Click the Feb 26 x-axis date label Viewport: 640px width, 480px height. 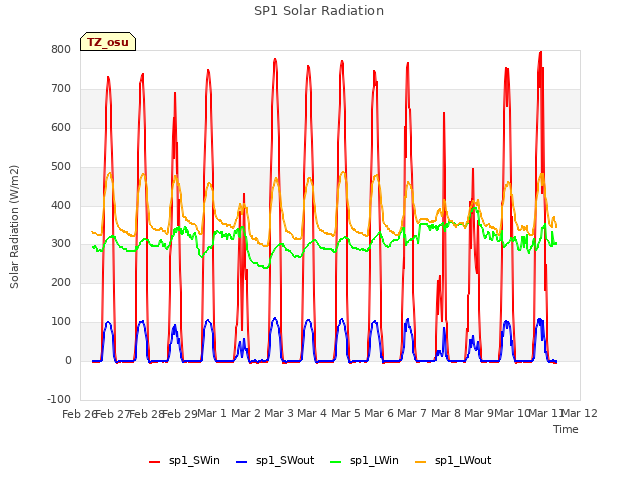point(79,414)
